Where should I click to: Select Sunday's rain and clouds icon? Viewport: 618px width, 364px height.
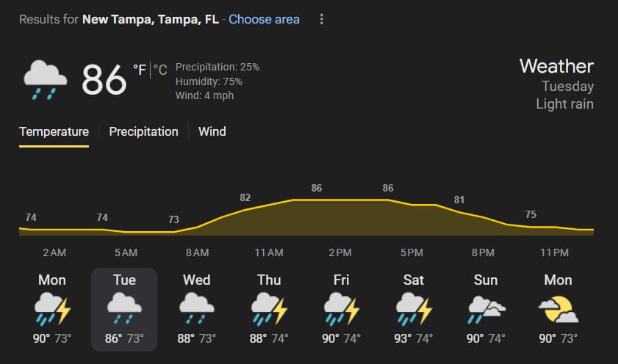pos(486,310)
